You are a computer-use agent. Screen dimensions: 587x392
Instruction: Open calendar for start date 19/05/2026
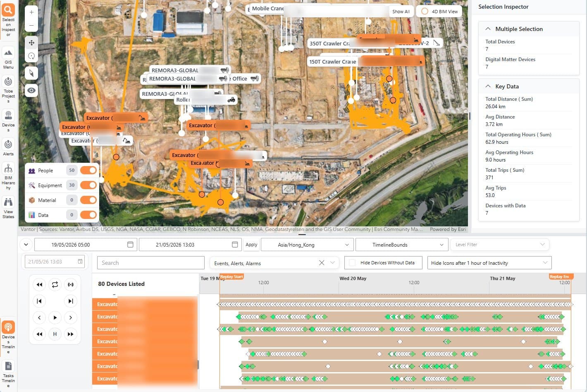[x=130, y=245]
